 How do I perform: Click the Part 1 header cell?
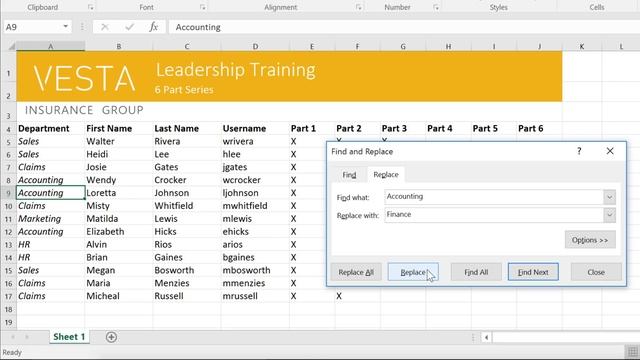(x=312, y=129)
